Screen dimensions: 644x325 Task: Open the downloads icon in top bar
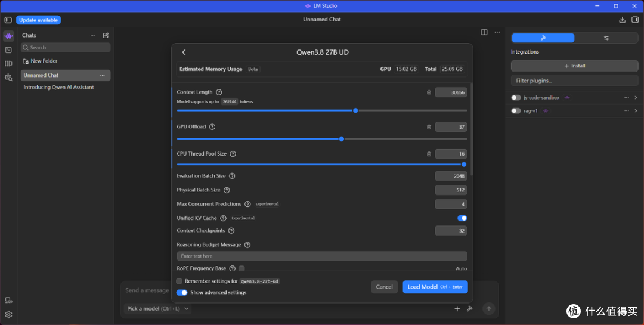pos(622,20)
